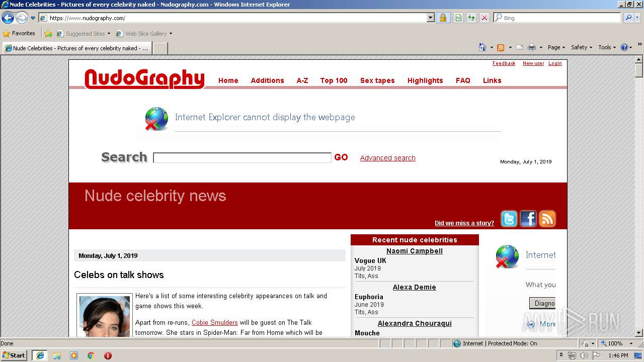Refresh the page with the Refresh icon
Viewport: 644px width, 362px height.
471,18
